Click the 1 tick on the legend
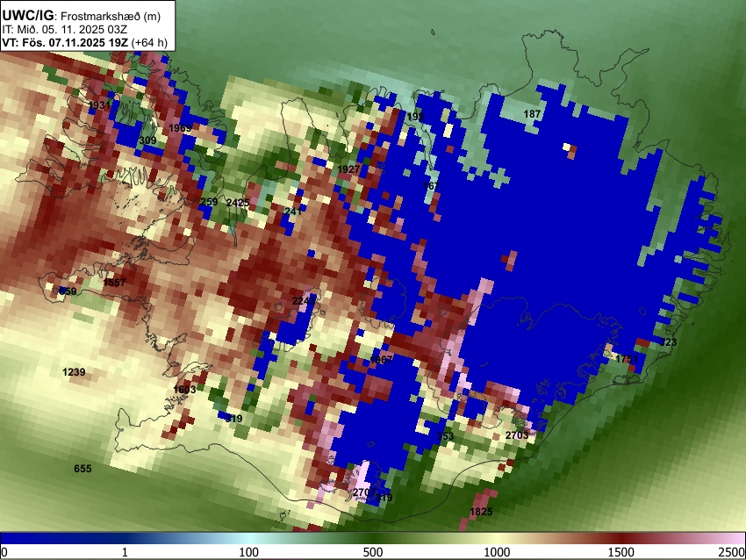746x560 pixels. (125, 552)
